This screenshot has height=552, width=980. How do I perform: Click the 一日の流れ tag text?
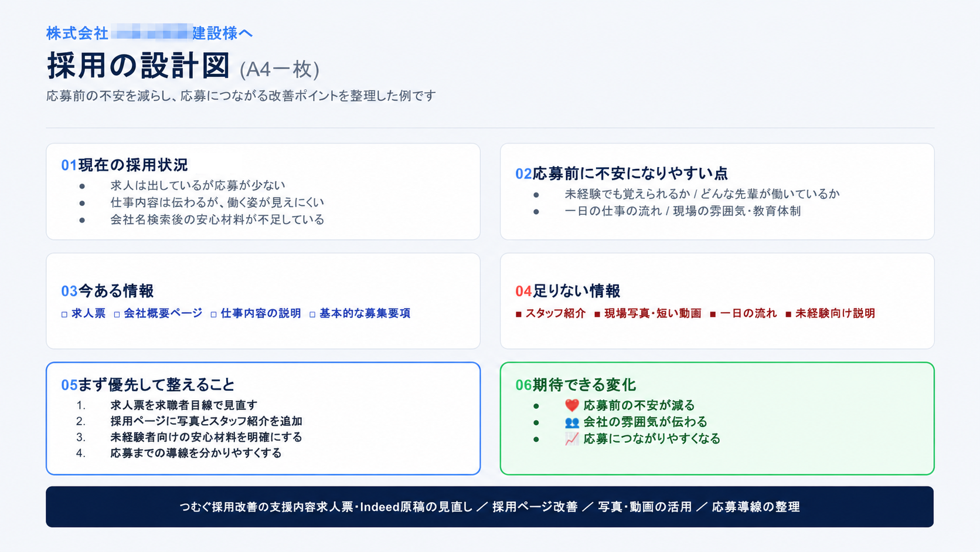tap(748, 314)
